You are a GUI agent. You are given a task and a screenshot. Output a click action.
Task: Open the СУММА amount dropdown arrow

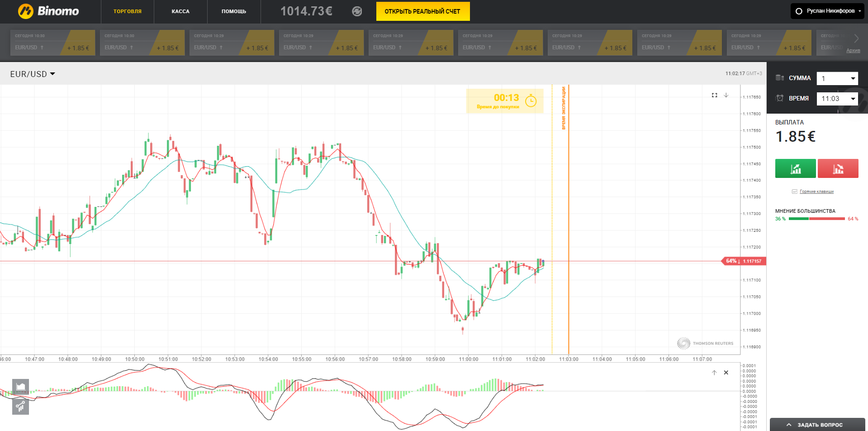click(x=853, y=79)
